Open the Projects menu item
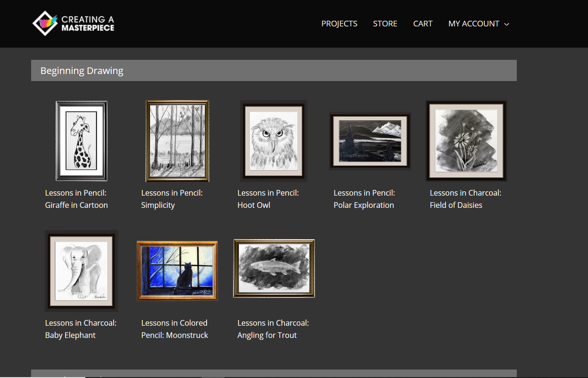The height and width of the screenshot is (378, 588). pos(339,24)
